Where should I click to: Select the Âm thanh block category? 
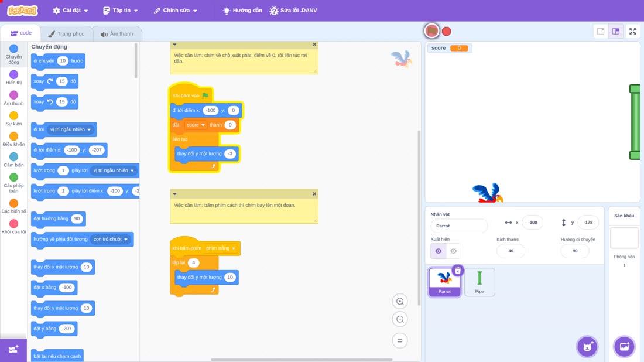[13, 98]
